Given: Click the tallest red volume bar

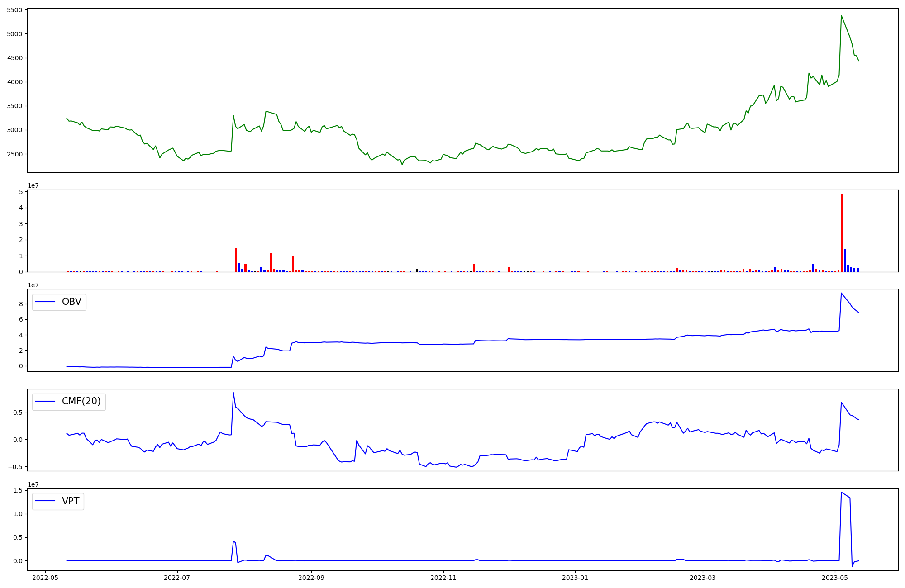Looking at the screenshot, I should [841, 233].
